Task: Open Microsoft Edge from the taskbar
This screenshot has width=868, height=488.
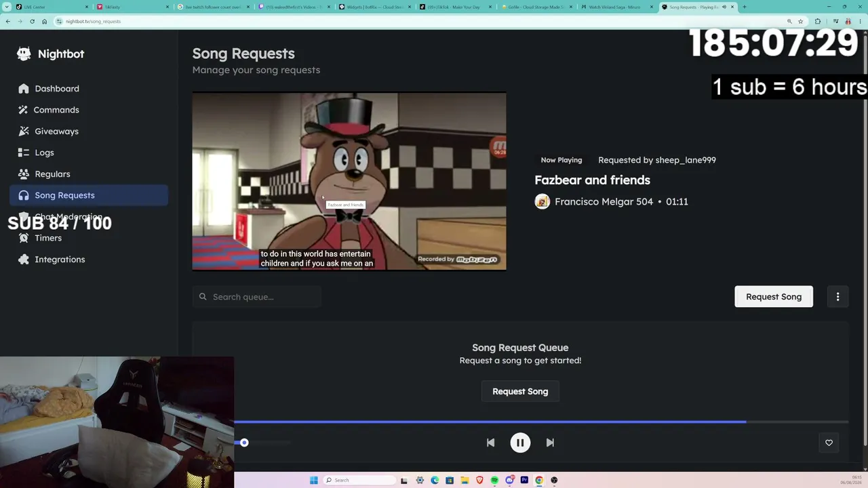Action: pos(435,480)
